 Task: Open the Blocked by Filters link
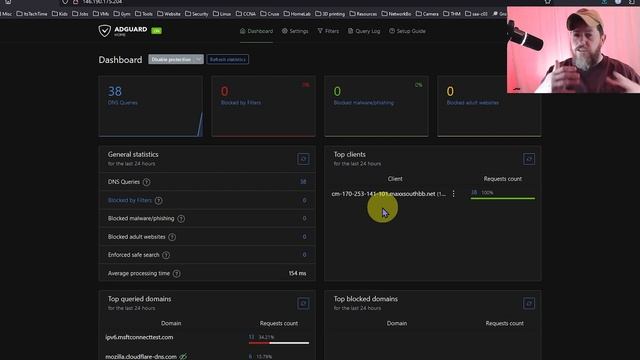point(130,200)
